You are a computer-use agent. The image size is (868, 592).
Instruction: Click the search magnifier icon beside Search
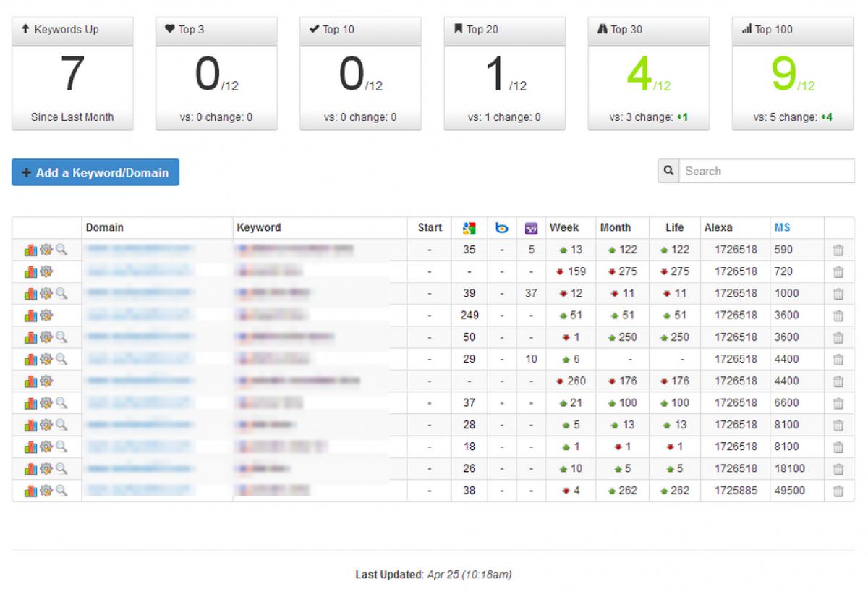[x=668, y=171]
